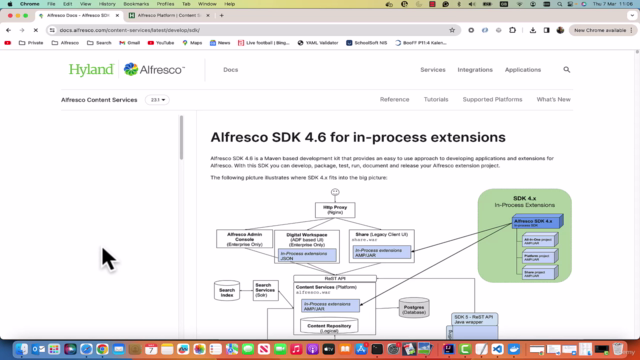Click the Docs link
This screenshot has height=360, width=640.
click(x=231, y=70)
